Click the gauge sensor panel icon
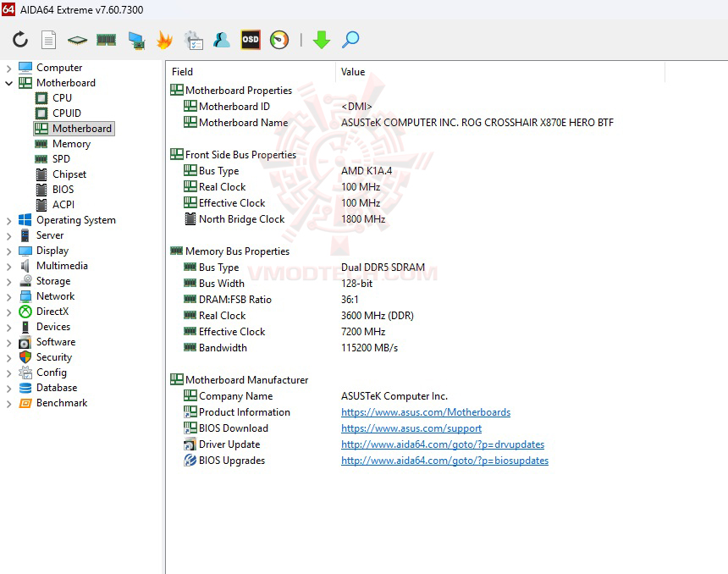 pyautogui.click(x=279, y=40)
